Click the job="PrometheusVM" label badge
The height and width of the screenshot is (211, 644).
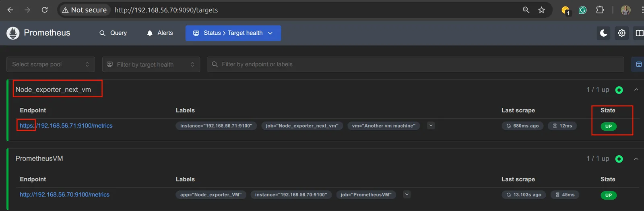[x=366, y=195]
